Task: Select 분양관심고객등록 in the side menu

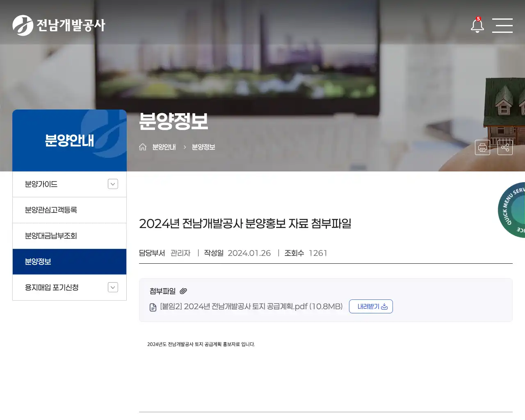Action: (x=69, y=210)
